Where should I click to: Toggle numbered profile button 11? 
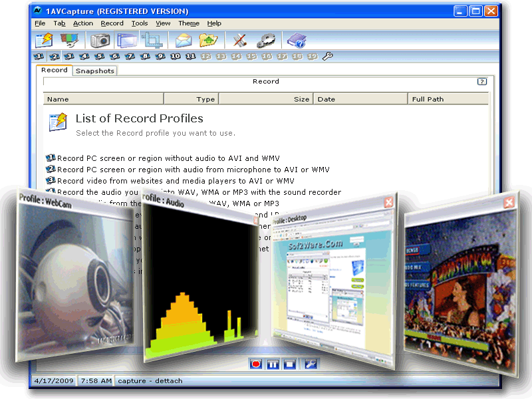coord(192,56)
